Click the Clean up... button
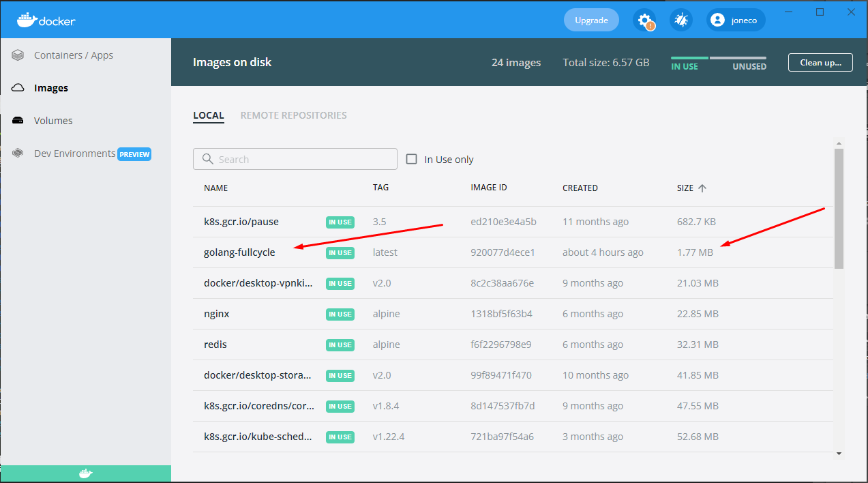The image size is (868, 483). 820,62
